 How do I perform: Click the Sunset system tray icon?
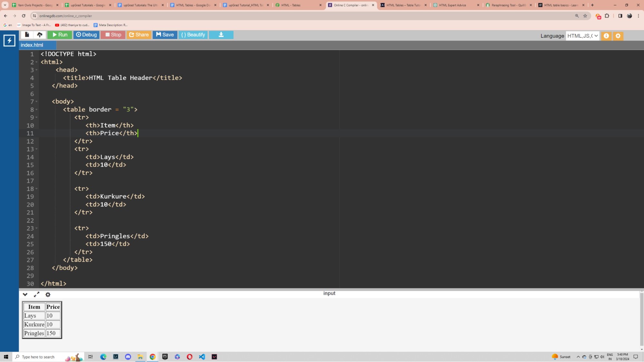555,356
